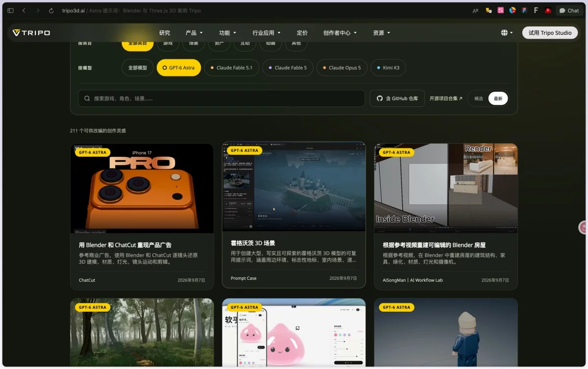588x369 pixels.
Task: Reload the page with the refresh icon
Action: pos(51,10)
